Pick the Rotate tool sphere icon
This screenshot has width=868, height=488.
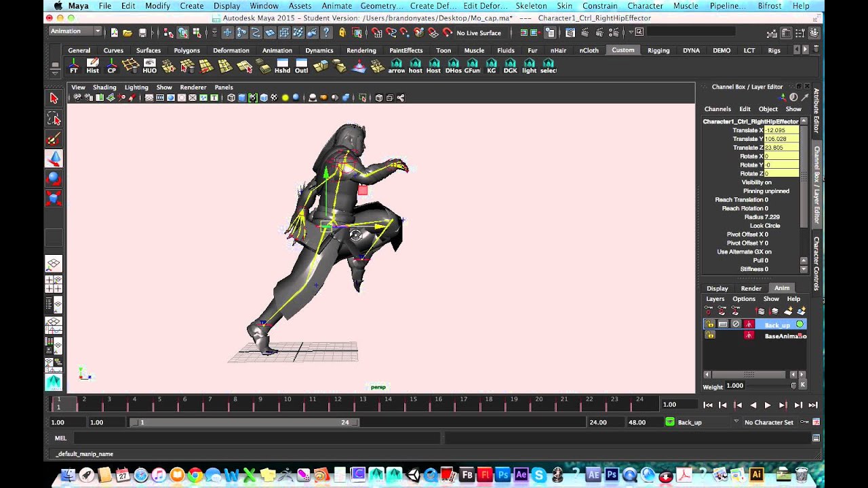point(54,179)
